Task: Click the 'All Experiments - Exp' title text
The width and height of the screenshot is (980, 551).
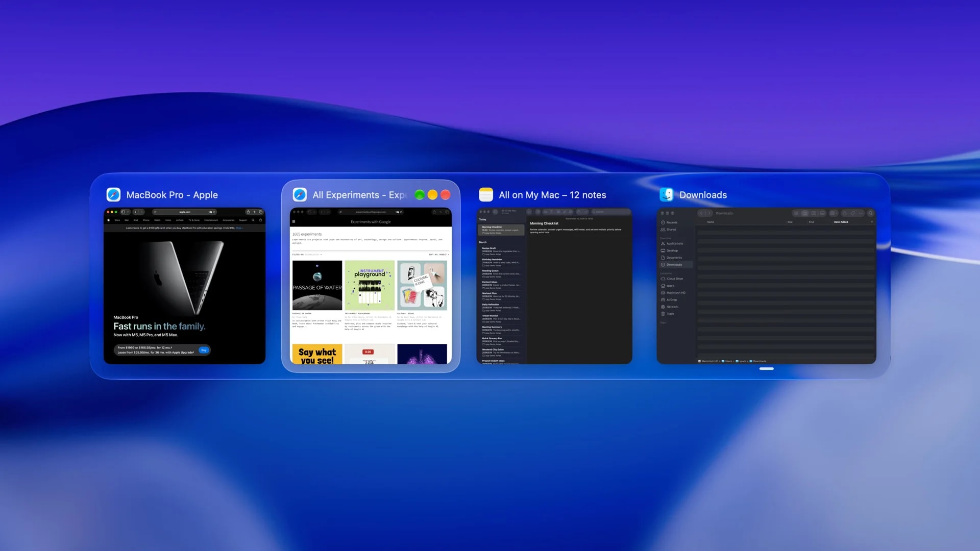Action: click(359, 195)
